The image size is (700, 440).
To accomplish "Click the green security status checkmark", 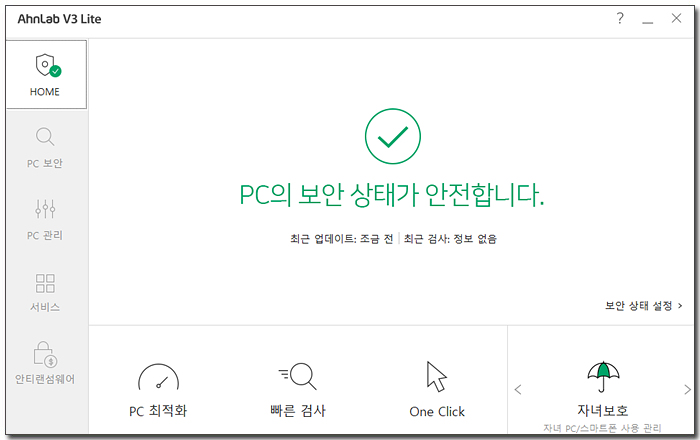I will pyautogui.click(x=393, y=136).
